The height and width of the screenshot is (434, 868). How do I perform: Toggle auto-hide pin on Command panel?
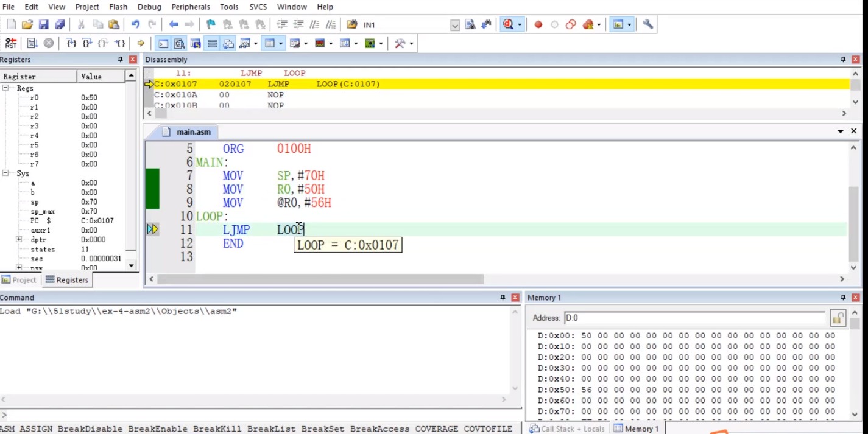(503, 298)
